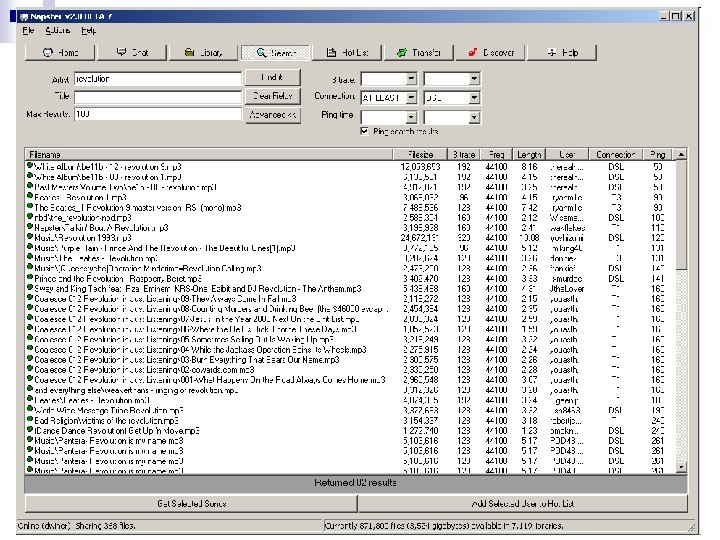720x540 pixels.
Task: Open the Connection DSL dropdown
Action: [x=474, y=98]
